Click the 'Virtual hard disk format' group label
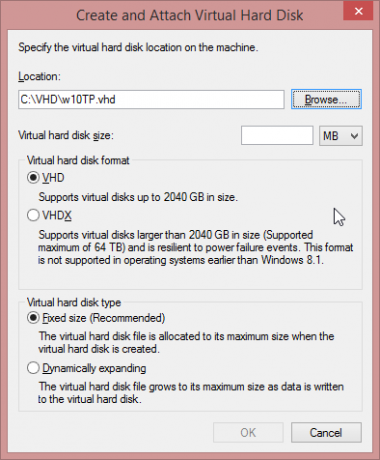Screen dimensions: 380x460 [x=78, y=160]
